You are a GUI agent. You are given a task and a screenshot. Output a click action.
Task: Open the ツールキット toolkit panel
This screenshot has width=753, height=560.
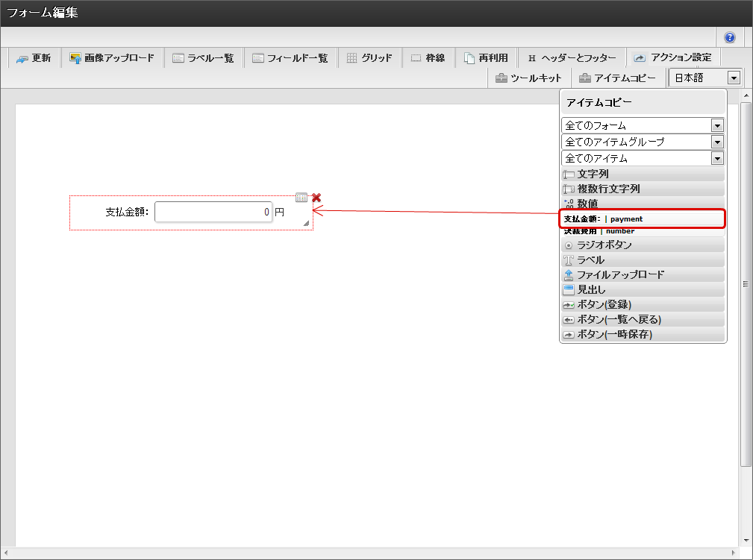(528, 78)
